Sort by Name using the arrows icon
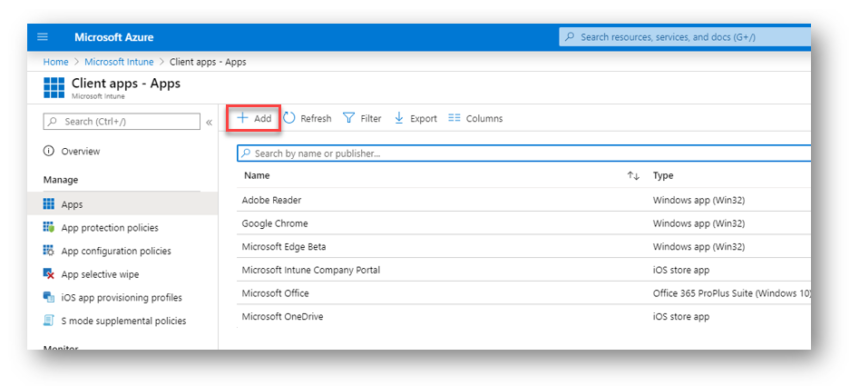 [x=633, y=176]
